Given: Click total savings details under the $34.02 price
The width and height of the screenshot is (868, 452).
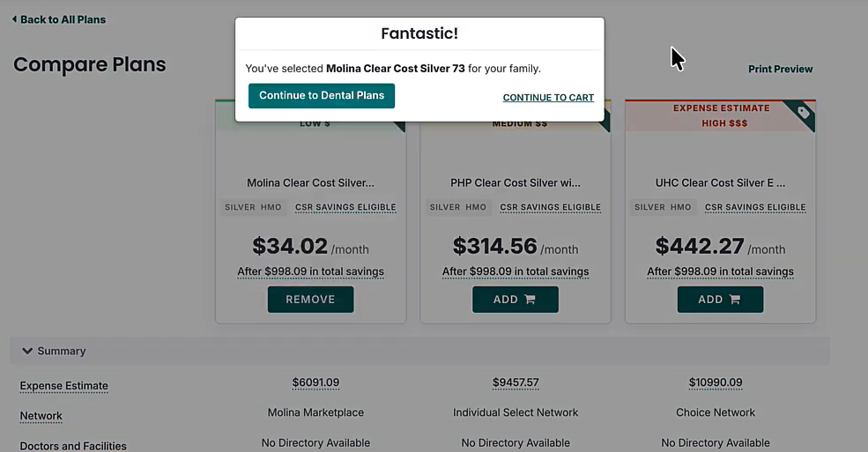Looking at the screenshot, I should pos(310,271).
